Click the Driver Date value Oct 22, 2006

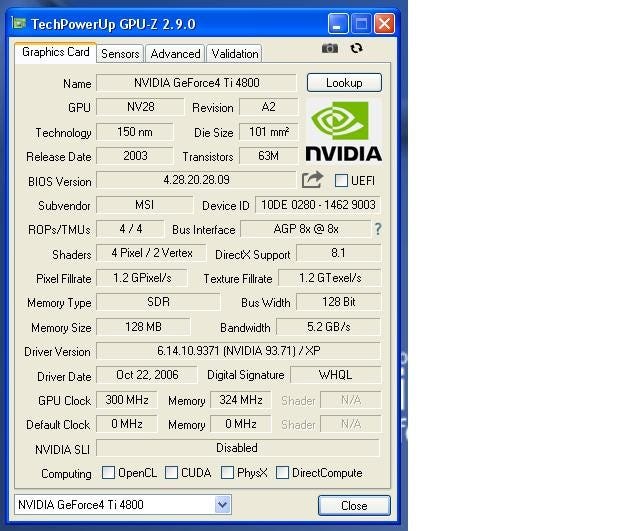tap(147, 375)
